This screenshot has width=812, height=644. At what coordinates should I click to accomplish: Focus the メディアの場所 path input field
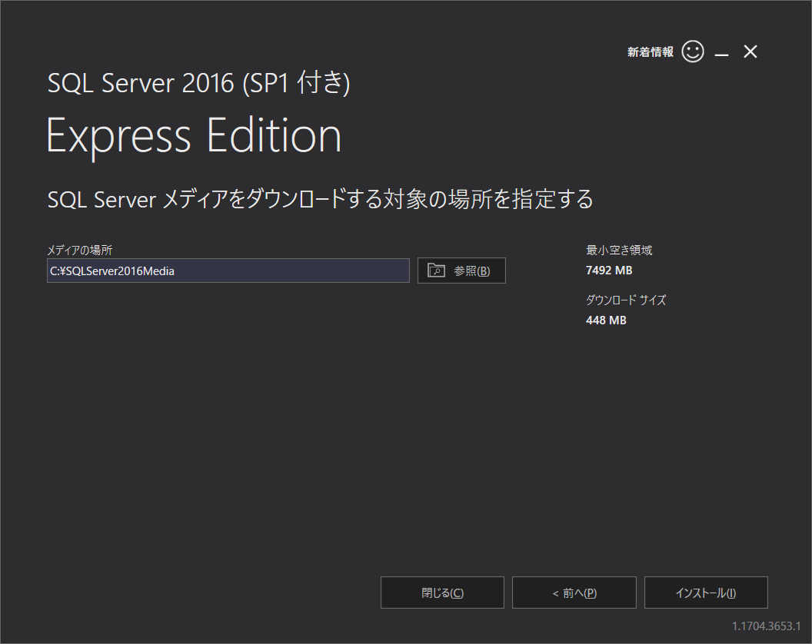click(x=228, y=271)
